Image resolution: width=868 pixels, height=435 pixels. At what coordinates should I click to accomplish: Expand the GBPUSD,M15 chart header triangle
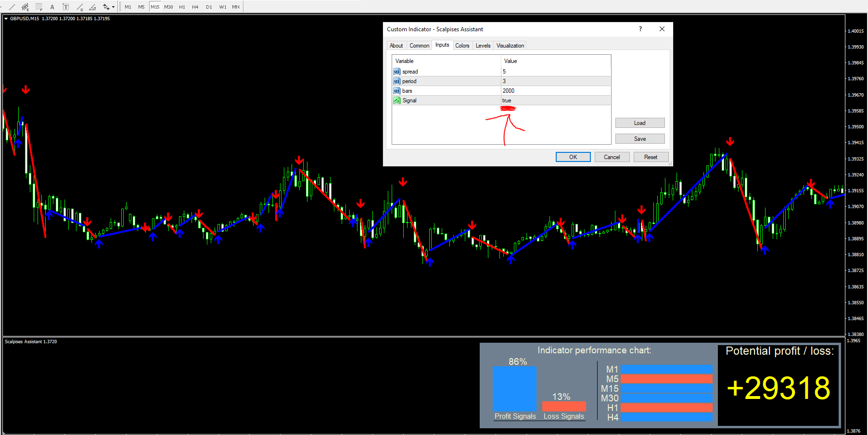click(x=6, y=19)
